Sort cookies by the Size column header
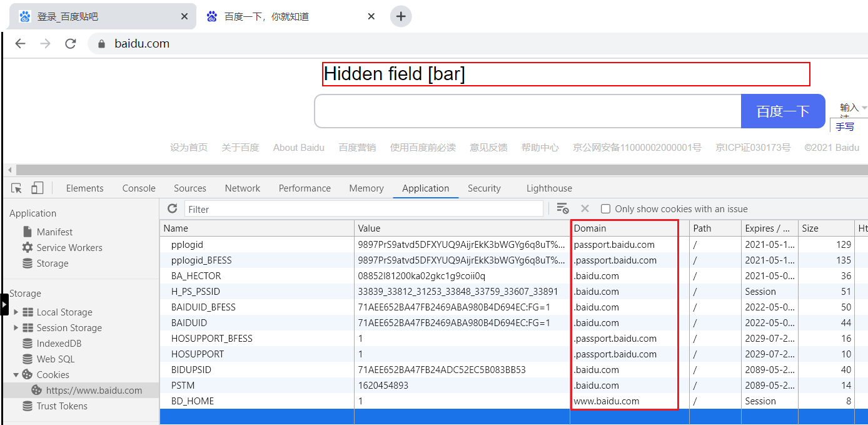Image resolution: width=868 pixels, height=425 pixels. pos(825,228)
